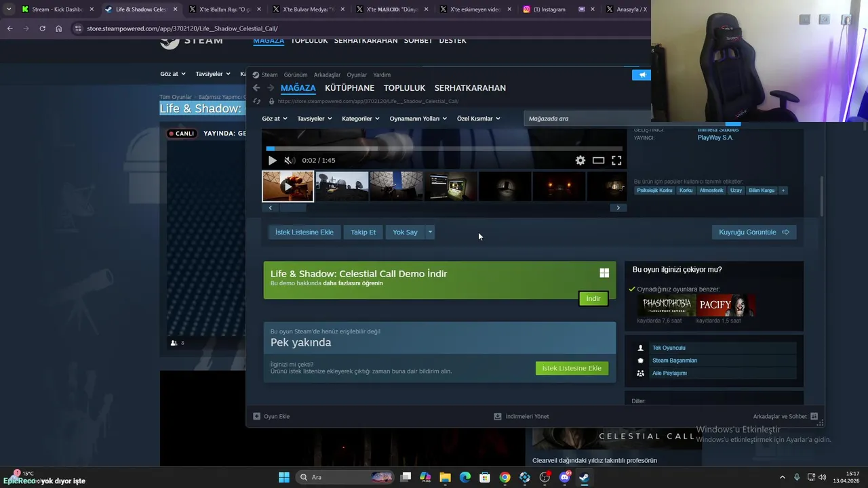This screenshot has width=868, height=488.
Task: Open the Arkadaşlar menu
Action: coord(327,75)
